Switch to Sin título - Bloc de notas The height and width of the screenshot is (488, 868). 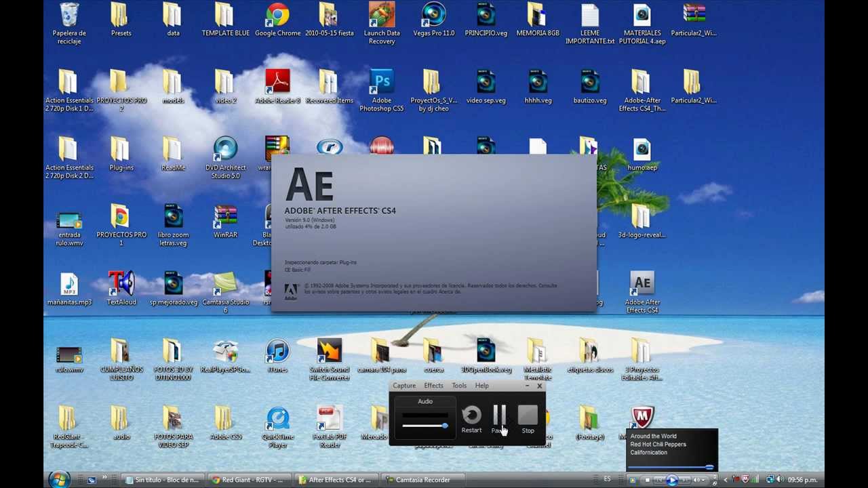[x=163, y=480]
